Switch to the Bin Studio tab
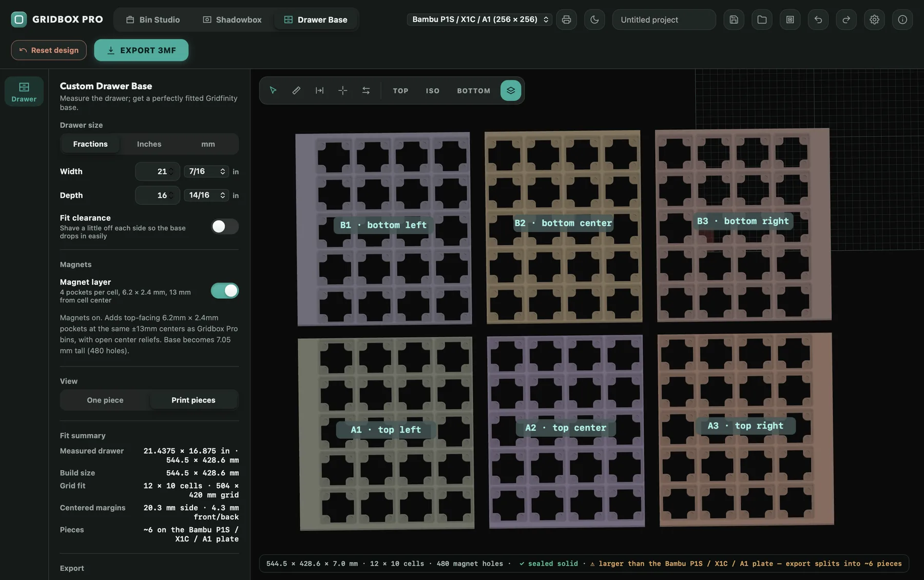Screen dimensions: 924x580 click(153, 20)
